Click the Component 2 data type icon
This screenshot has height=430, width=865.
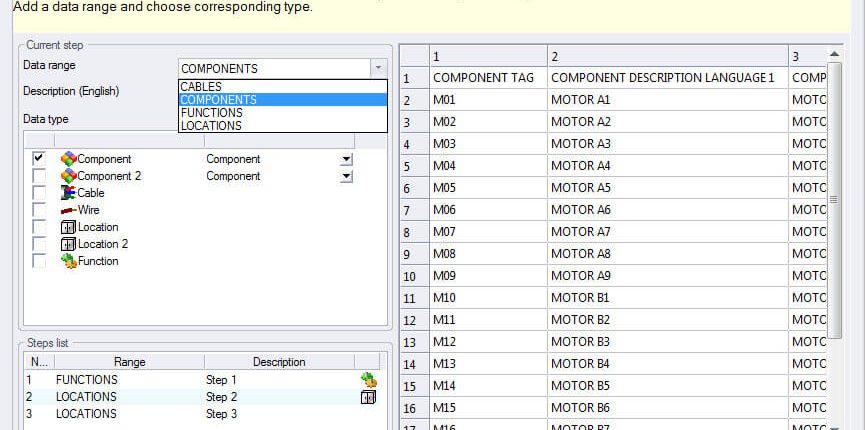point(68,176)
